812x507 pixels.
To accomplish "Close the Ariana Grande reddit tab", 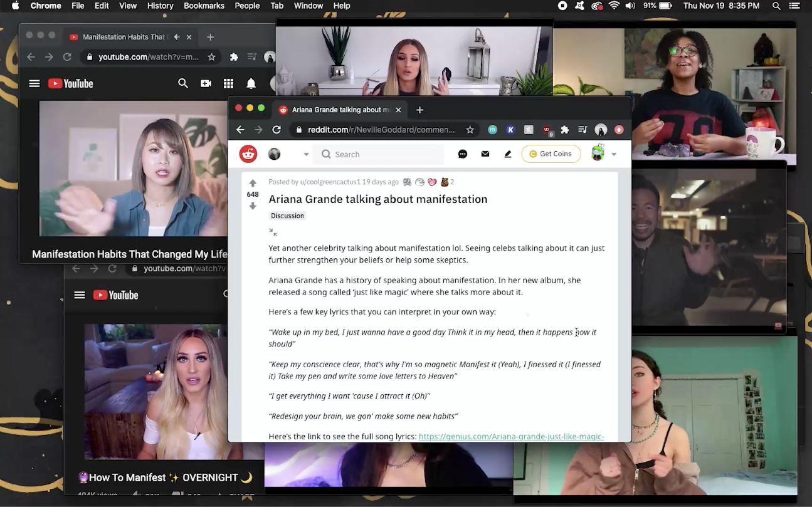I will pos(399,110).
